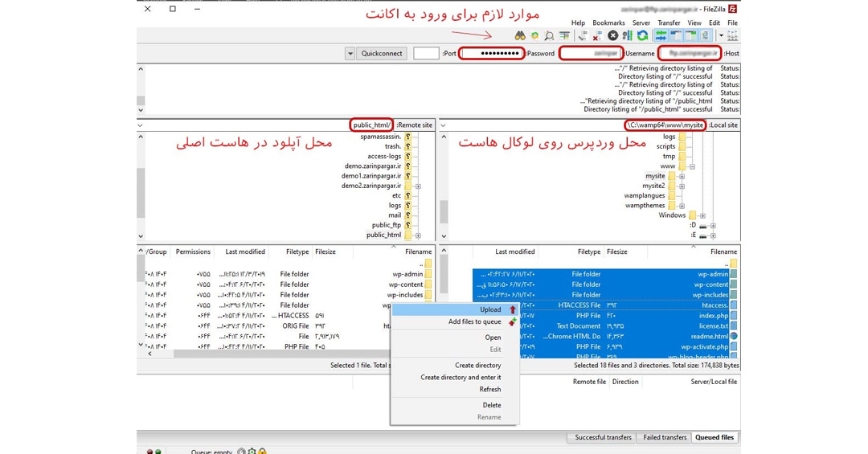Select the mysite folder in local tree
Image resolution: width=868 pixels, height=454 pixels.
[655, 176]
